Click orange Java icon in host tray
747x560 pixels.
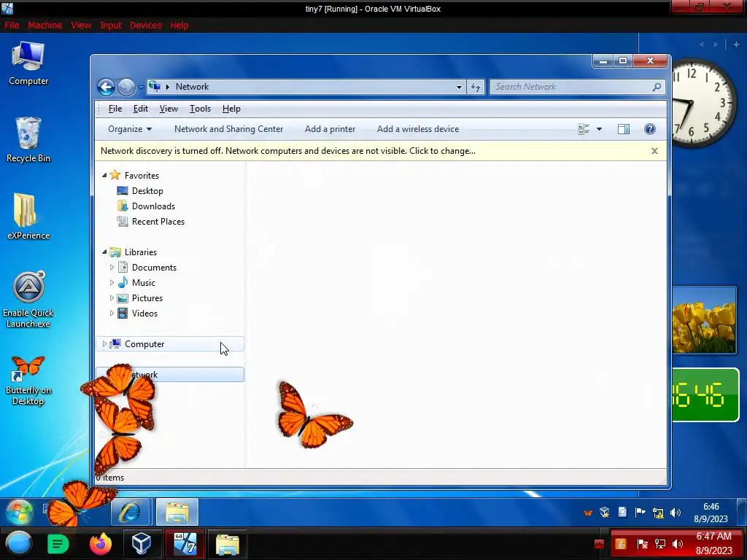pos(621,544)
